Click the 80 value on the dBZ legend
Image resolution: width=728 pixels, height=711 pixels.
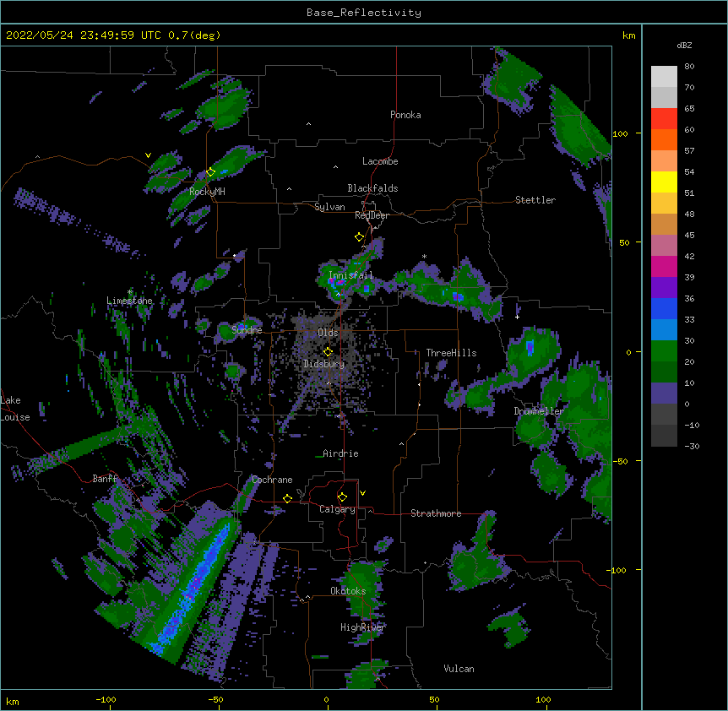(x=689, y=67)
